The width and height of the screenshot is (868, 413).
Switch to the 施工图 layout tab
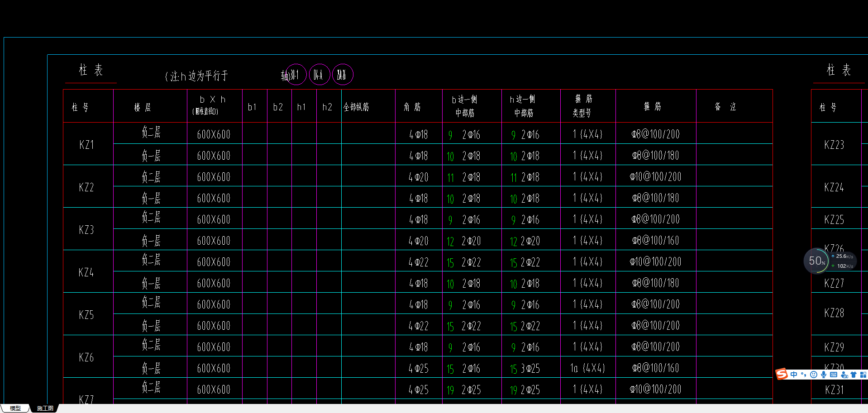click(x=45, y=408)
